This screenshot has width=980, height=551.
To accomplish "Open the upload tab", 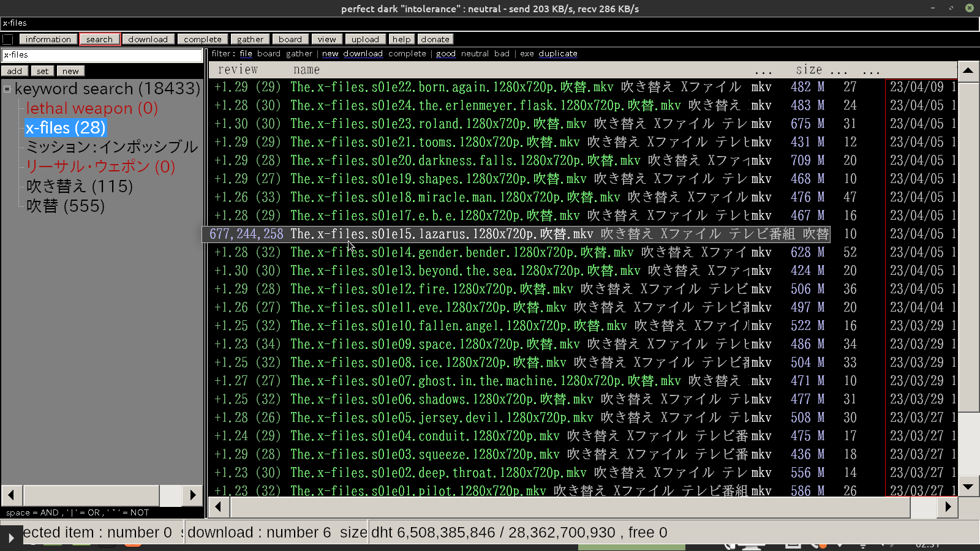I will pos(365,39).
